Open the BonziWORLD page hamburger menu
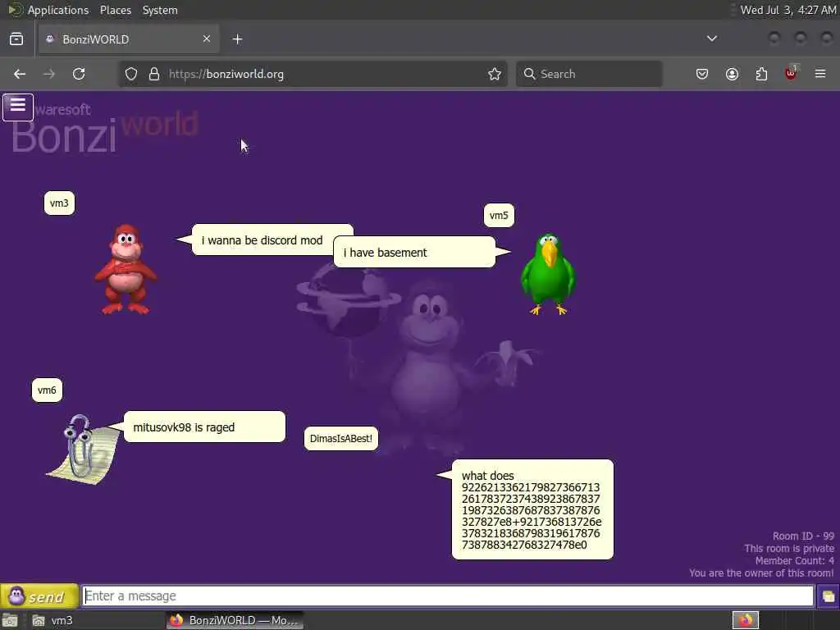 pyautogui.click(x=18, y=107)
